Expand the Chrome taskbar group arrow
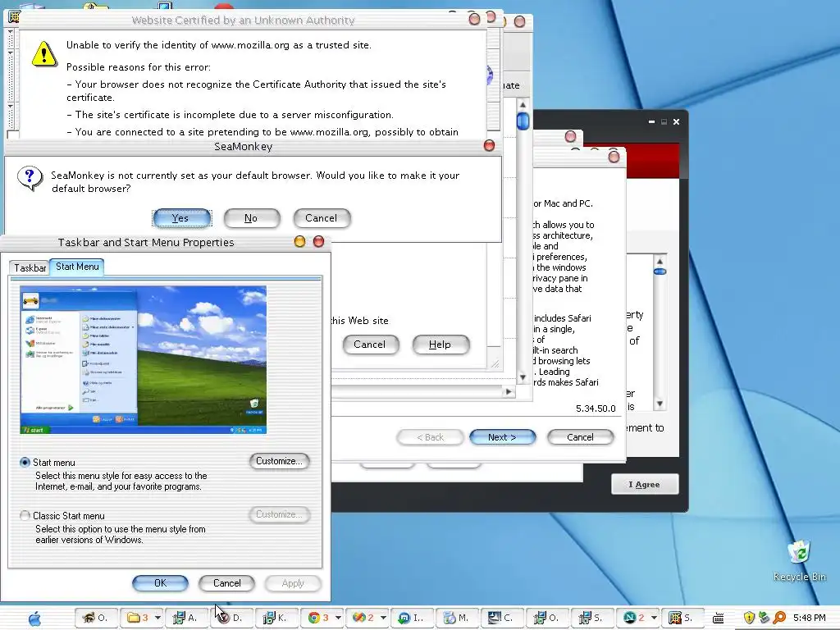This screenshot has height=630, width=840. (338, 619)
